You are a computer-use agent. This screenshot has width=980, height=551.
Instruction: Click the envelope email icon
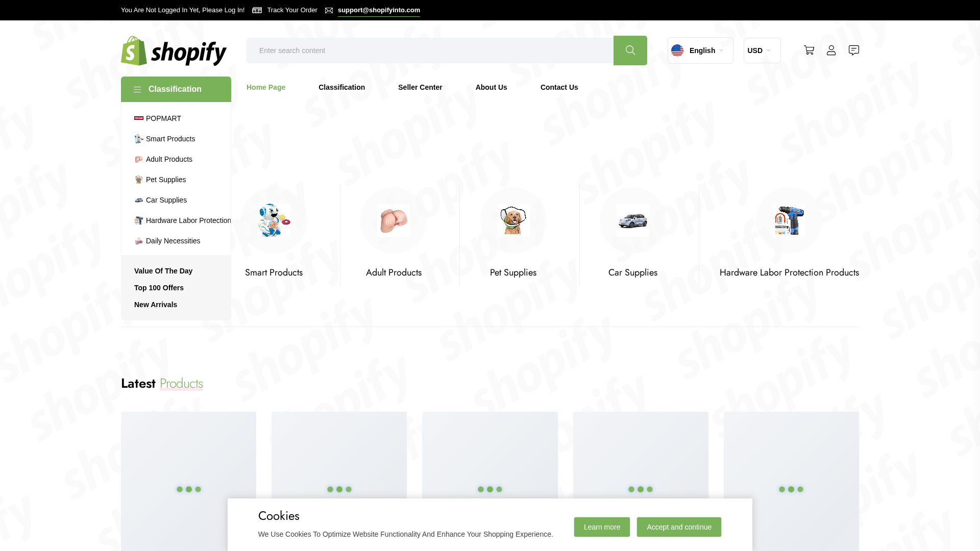(x=329, y=10)
